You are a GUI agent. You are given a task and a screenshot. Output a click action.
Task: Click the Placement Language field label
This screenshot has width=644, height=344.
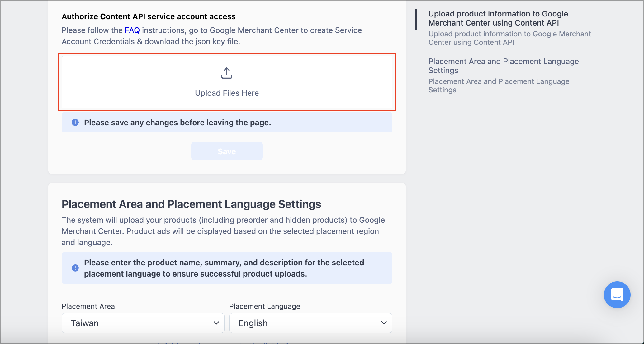265,306
